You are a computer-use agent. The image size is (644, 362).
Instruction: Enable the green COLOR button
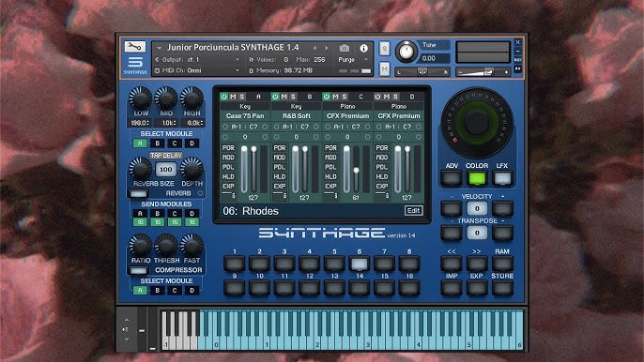pos(477,178)
